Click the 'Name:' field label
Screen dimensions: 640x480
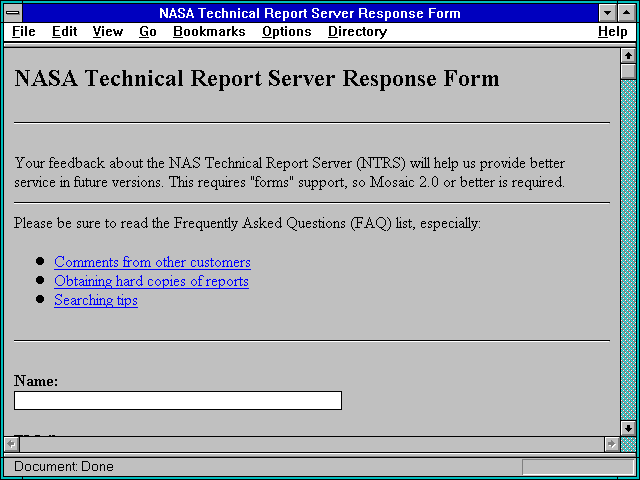[x=36, y=381]
